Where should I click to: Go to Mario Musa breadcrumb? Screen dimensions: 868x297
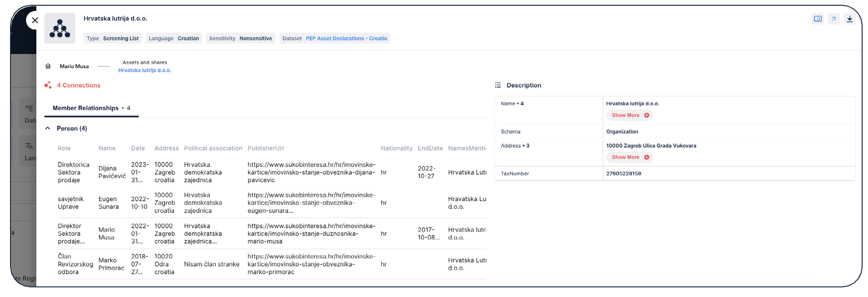(x=74, y=66)
